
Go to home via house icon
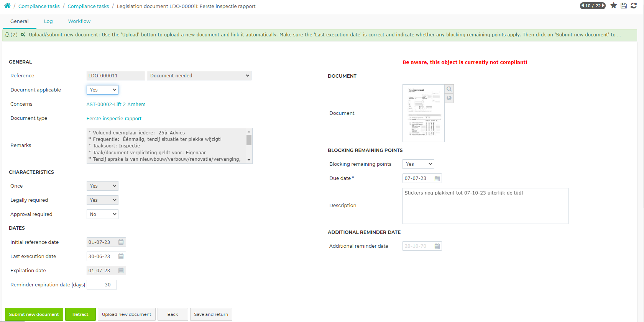coord(7,6)
